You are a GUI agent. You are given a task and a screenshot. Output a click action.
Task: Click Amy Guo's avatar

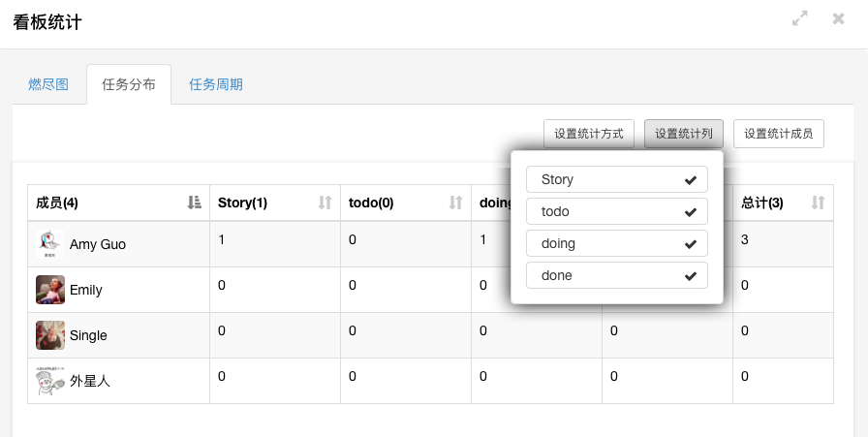point(50,244)
